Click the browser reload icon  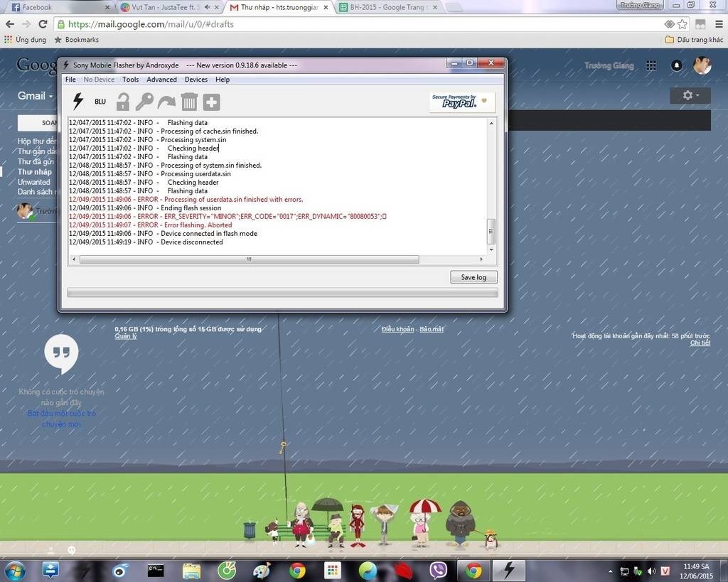(43, 24)
